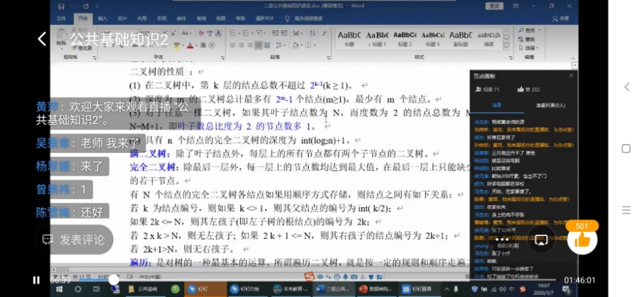Open the 发表评论 comment input
This screenshot has height=297, width=644.
coord(72,239)
